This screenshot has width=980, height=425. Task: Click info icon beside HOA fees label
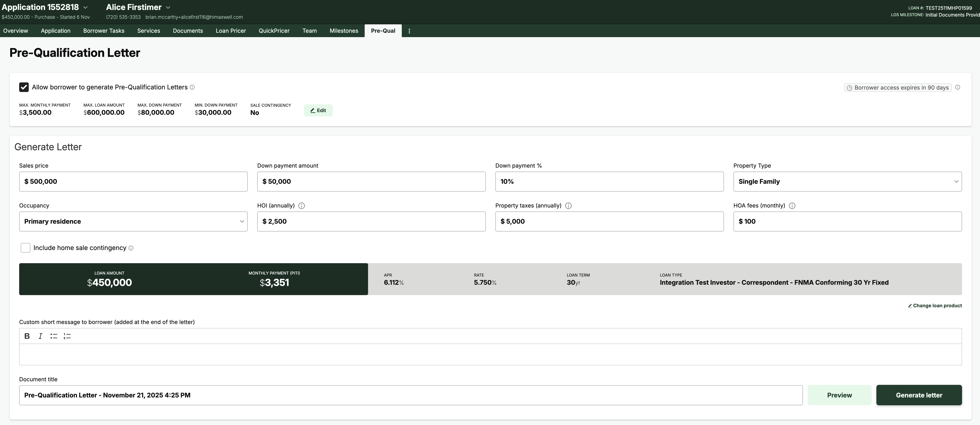(x=792, y=206)
